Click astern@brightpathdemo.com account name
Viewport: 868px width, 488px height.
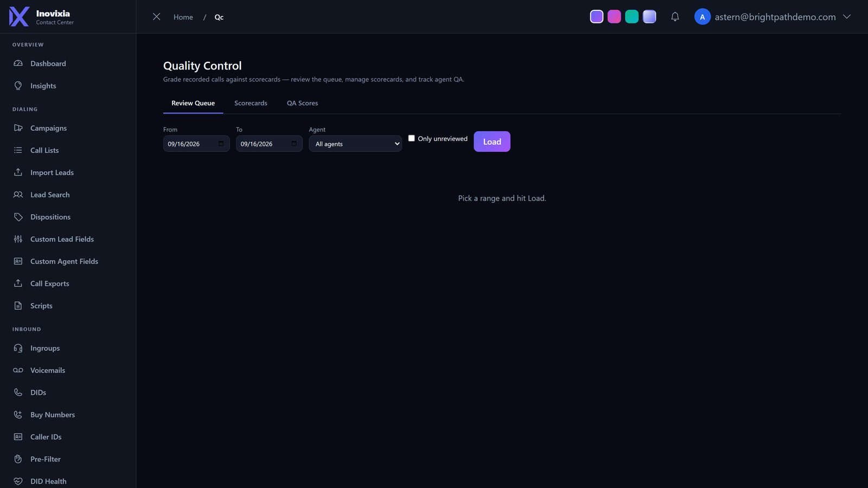coord(775,17)
